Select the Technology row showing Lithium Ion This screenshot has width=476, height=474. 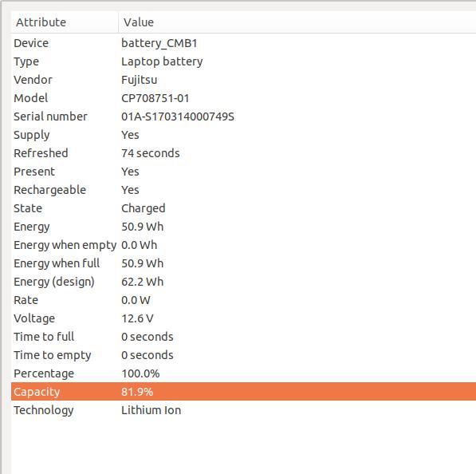coord(243,410)
